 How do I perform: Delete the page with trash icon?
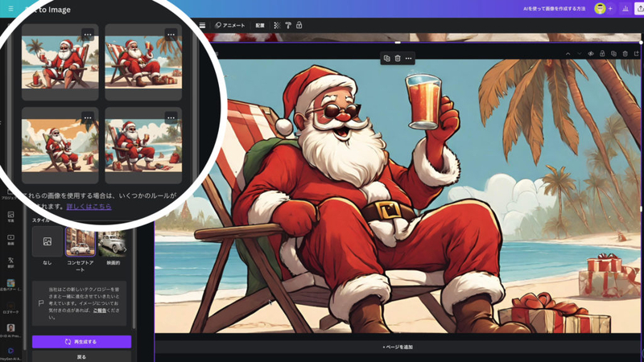click(x=625, y=54)
